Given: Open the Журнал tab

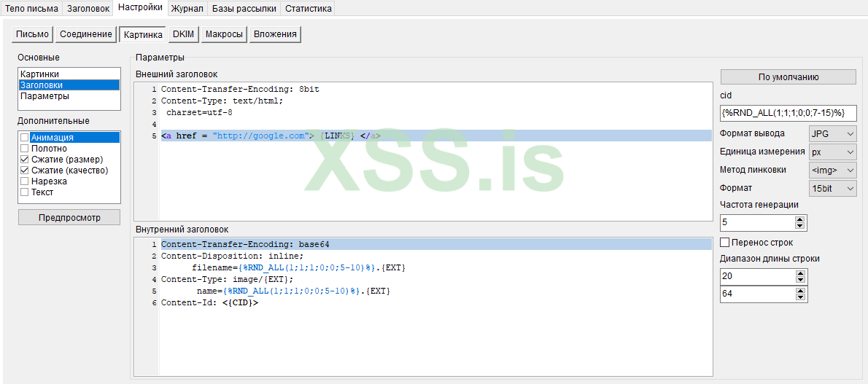Looking at the screenshot, I should 187,8.
